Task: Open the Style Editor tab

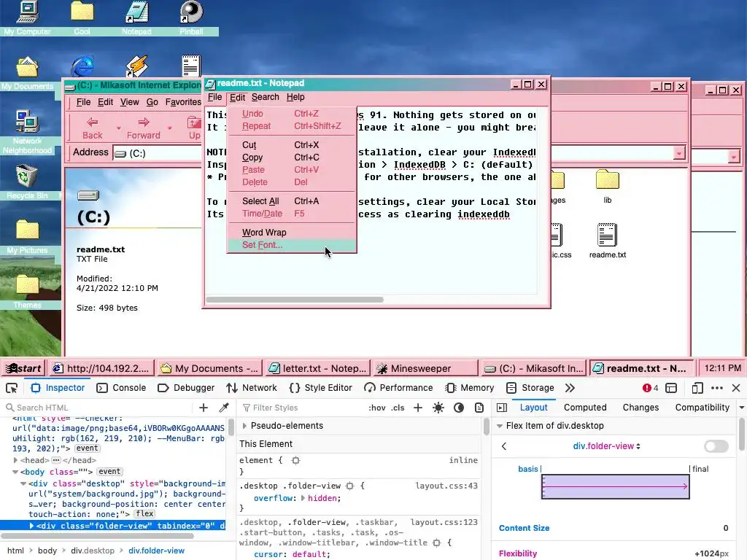Action: click(x=321, y=388)
